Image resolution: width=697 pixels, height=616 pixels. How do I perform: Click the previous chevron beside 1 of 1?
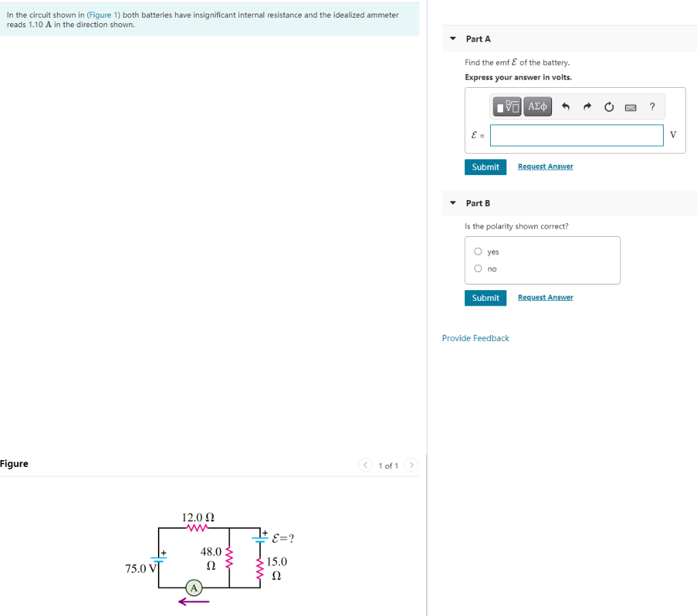(x=365, y=465)
